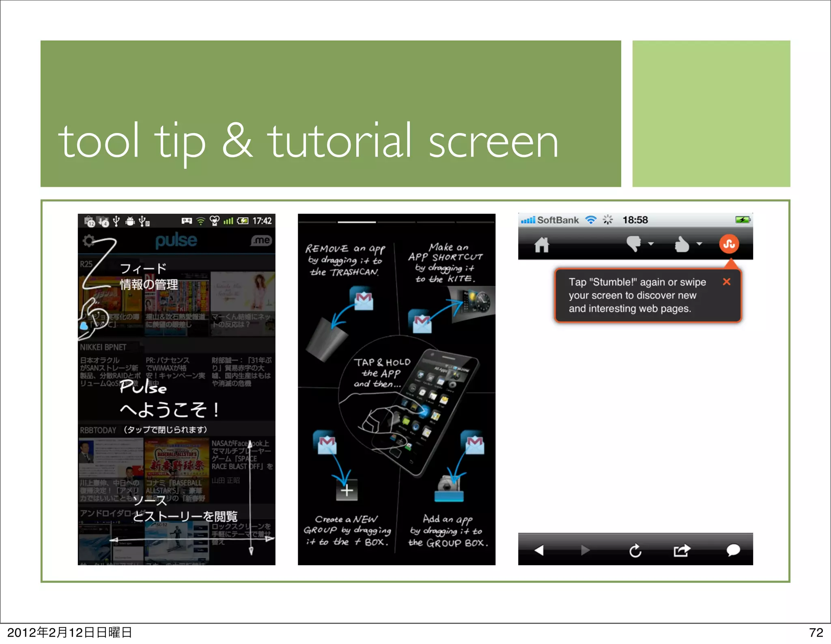Screen dimensions: 831x644
Task: Tap the .me button in Pulse
Action: [261, 240]
